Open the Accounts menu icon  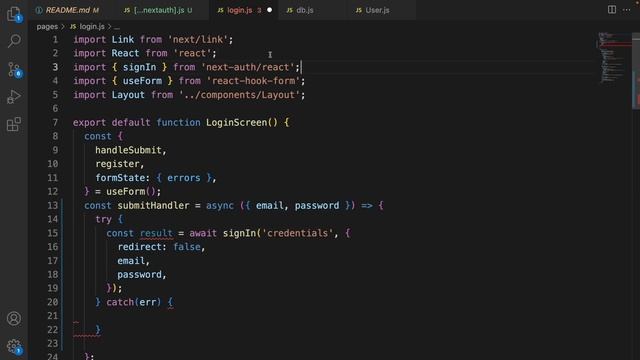tap(14, 318)
